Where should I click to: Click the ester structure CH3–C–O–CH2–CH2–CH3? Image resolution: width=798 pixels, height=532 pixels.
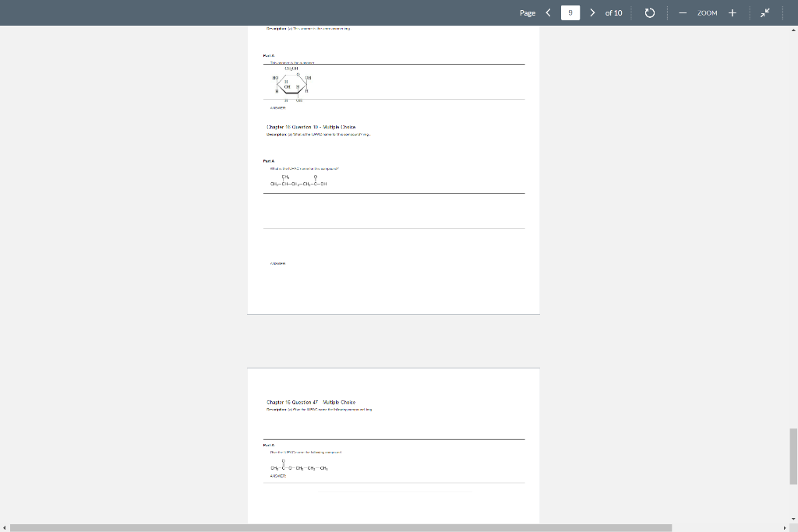[299, 465]
